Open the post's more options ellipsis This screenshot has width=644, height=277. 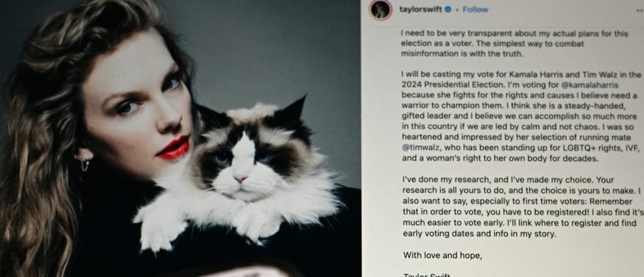[640, 11]
